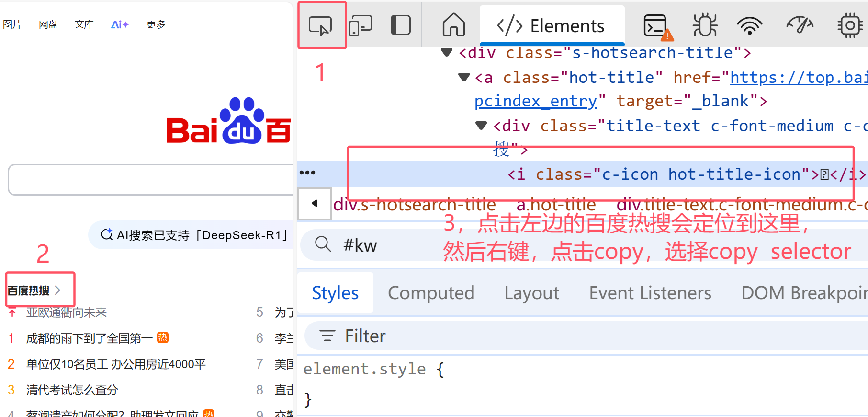
Task: Open the Memory chip icon panel
Action: 850,25
